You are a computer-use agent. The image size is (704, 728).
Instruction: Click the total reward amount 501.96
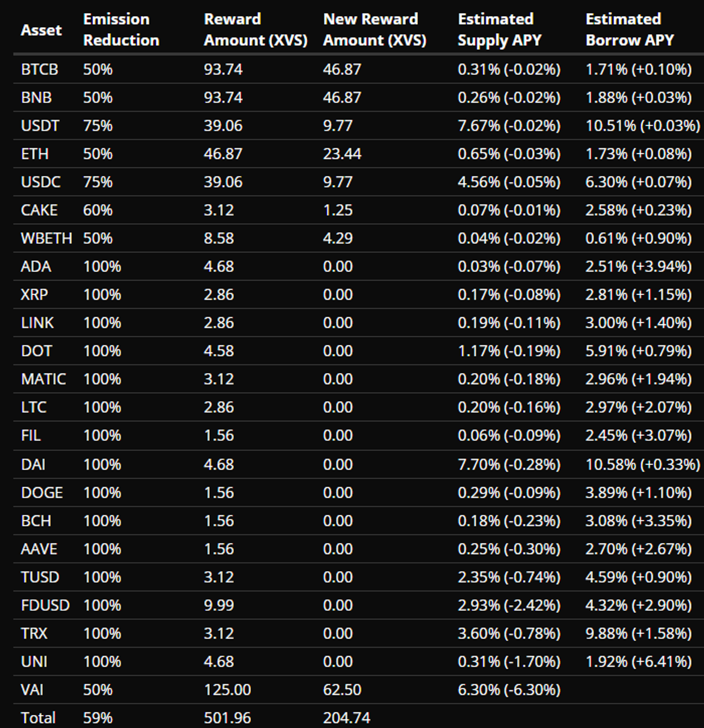[x=227, y=717]
